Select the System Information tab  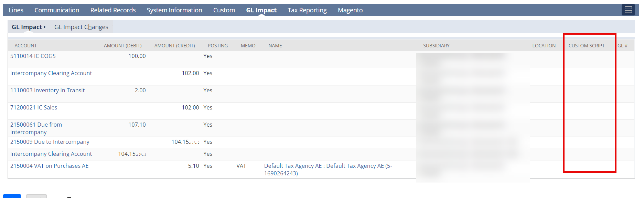coord(174,10)
